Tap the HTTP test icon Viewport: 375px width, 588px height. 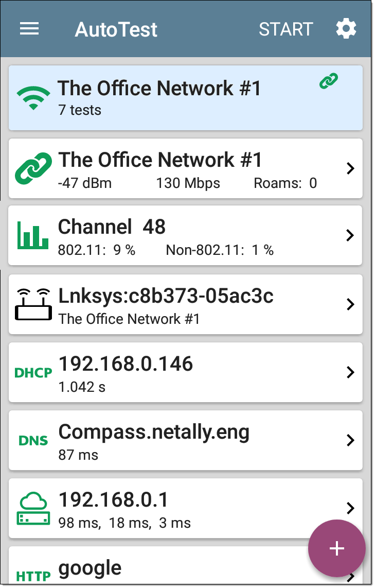tap(33, 576)
